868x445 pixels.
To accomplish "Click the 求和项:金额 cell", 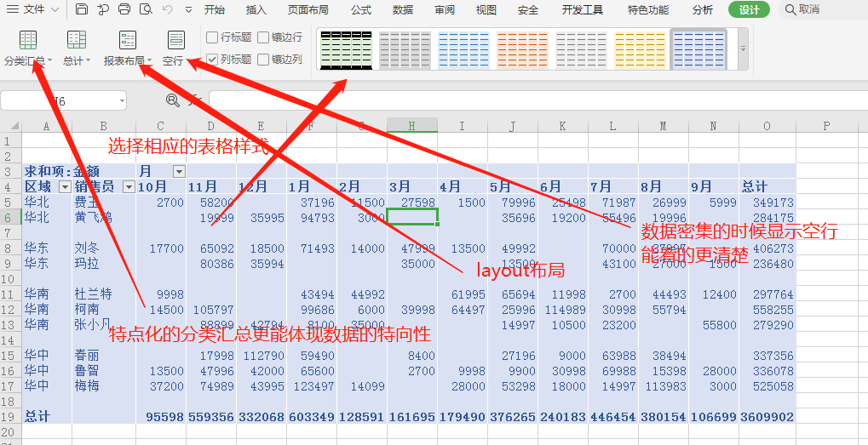I will pyautogui.click(x=62, y=171).
